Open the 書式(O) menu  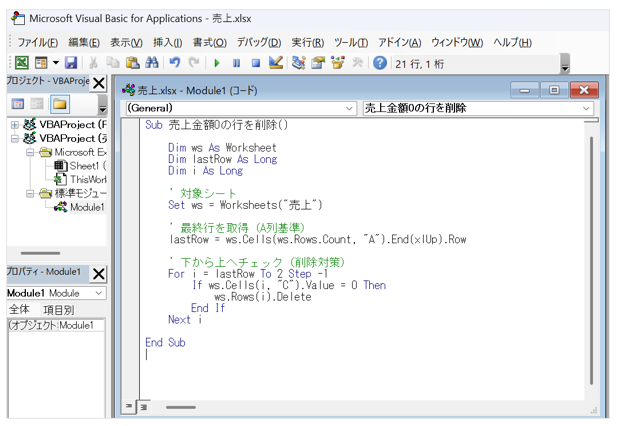click(x=210, y=43)
